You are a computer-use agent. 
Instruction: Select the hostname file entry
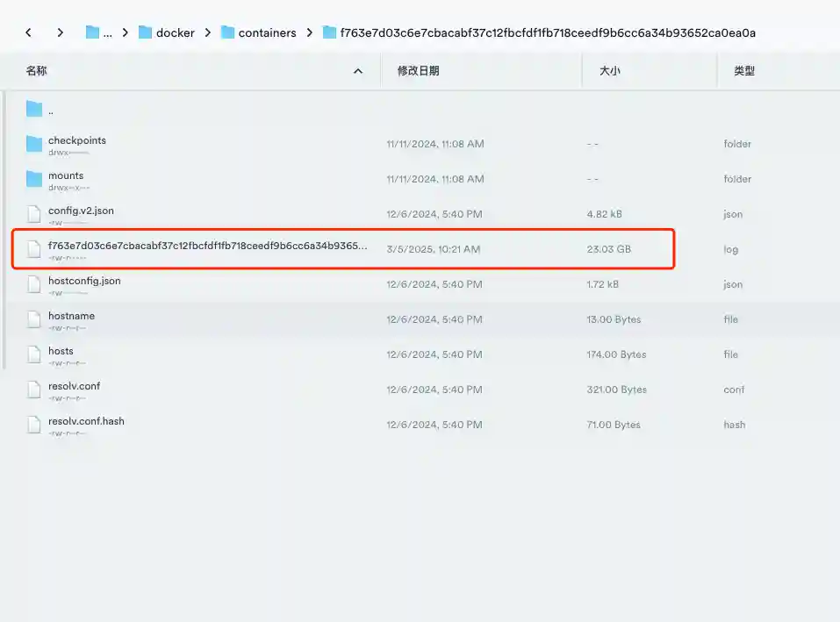point(71,316)
